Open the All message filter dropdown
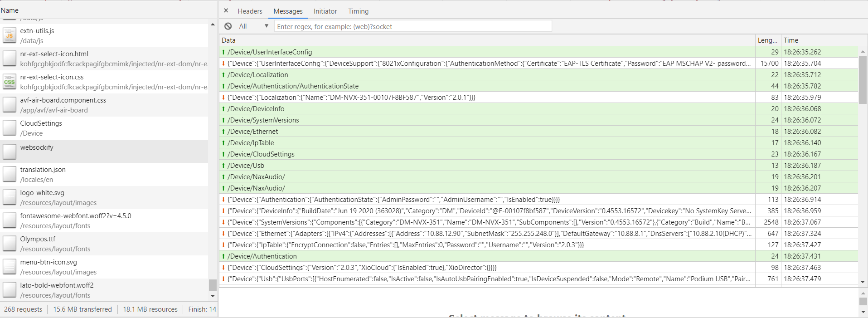Viewport: 868px width, 318px height. click(254, 26)
